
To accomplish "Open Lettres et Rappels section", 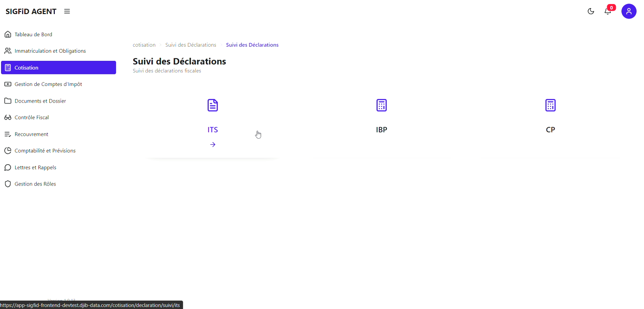I will (x=35, y=167).
